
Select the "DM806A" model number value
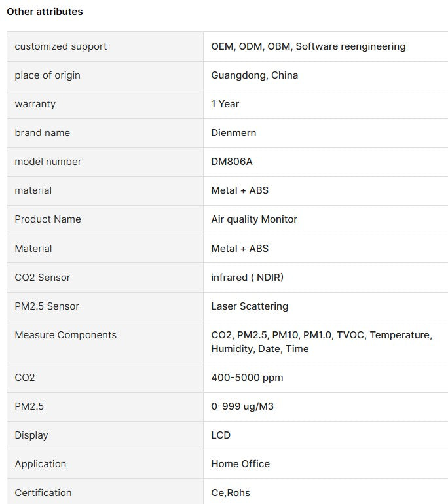(x=232, y=162)
